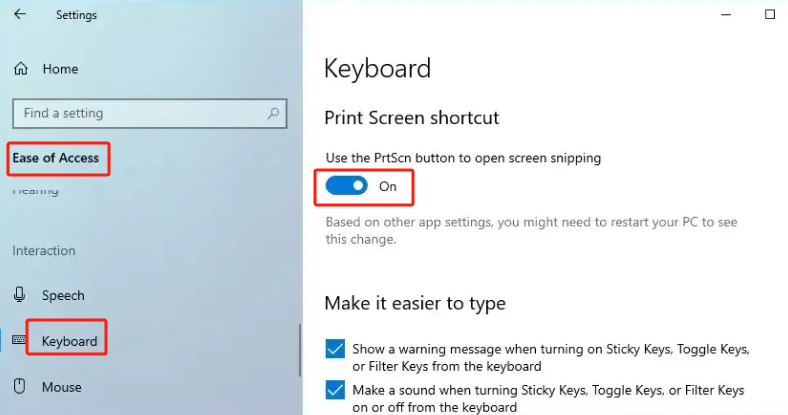The width and height of the screenshot is (788, 415).
Task: Click the magnifier search icon
Action: tap(272, 114)
